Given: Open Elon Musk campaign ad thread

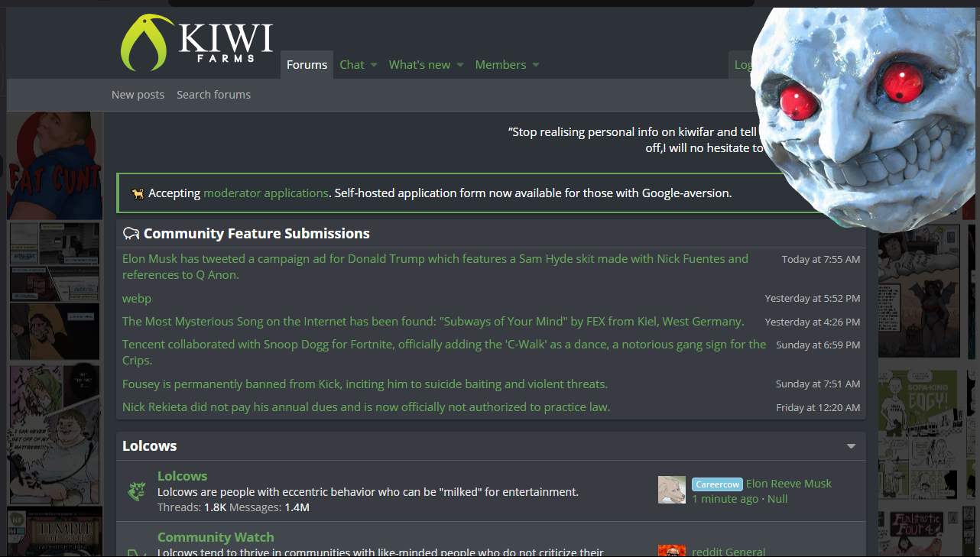Looking at the screenshot, I should point(435,267).
